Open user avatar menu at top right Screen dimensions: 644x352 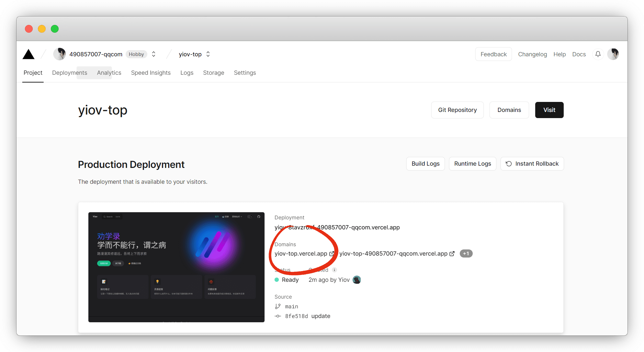[x=613, y=54]
